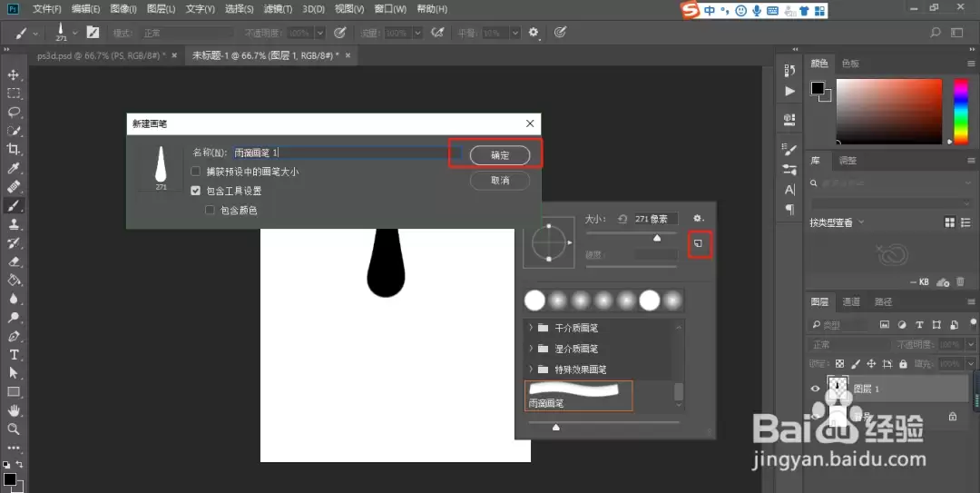Toggle the brush settings panel button

pos(93,33)
